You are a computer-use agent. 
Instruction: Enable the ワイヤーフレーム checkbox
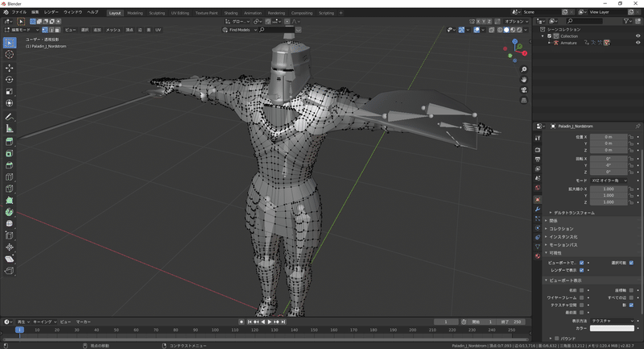pos(581,297)
